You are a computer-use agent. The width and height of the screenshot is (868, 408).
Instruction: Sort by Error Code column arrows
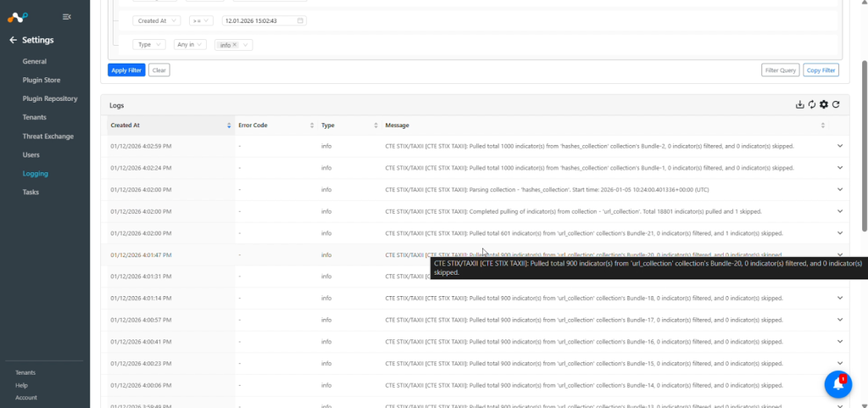[312, 126]
